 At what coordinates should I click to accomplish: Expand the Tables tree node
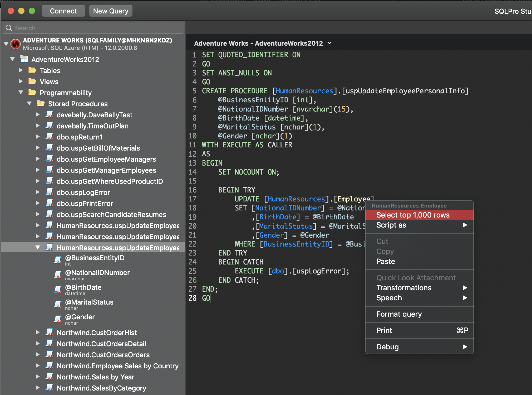(21, 70)
